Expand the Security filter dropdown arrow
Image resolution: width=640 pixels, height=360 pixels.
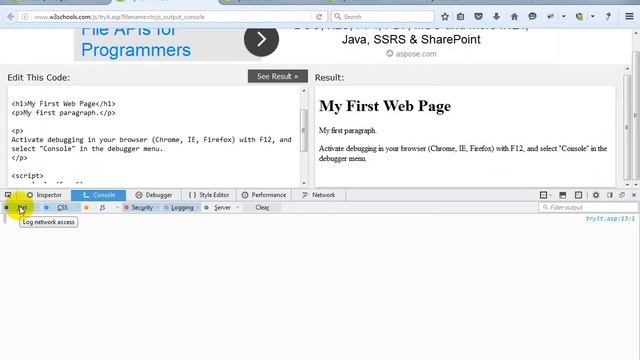tap(158, 208)
